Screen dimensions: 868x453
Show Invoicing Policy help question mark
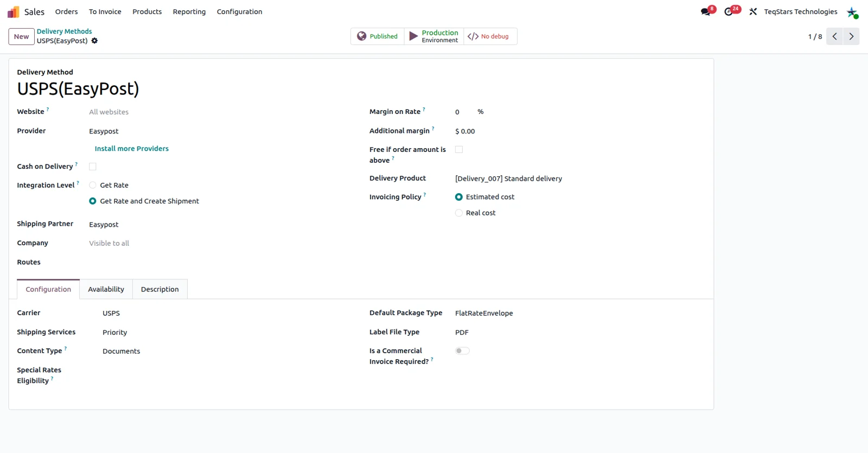click(425, 194)
